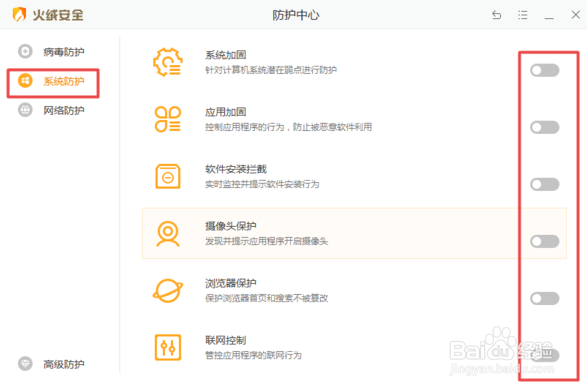
Task: Click the 应用加固 four-leaf icon
Action: (x=168, y=119)
